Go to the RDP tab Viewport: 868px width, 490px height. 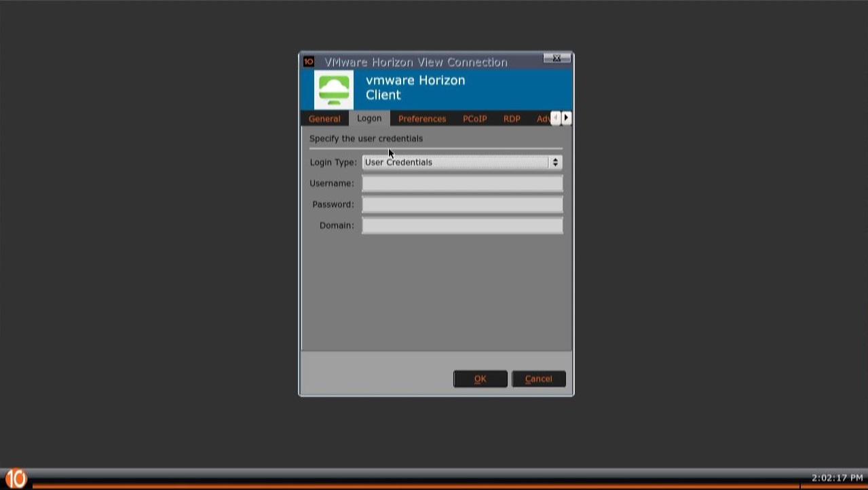pyautogui.click(x=512, y=119)
